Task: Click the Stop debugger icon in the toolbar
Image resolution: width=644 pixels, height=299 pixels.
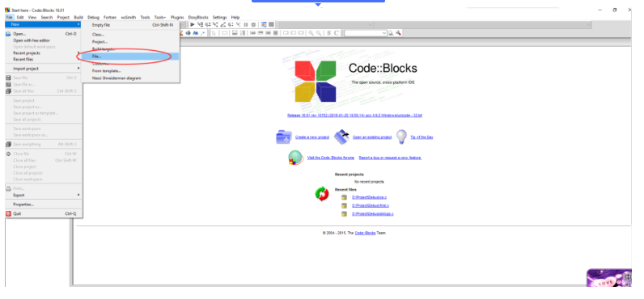Action: click(253, 25)
